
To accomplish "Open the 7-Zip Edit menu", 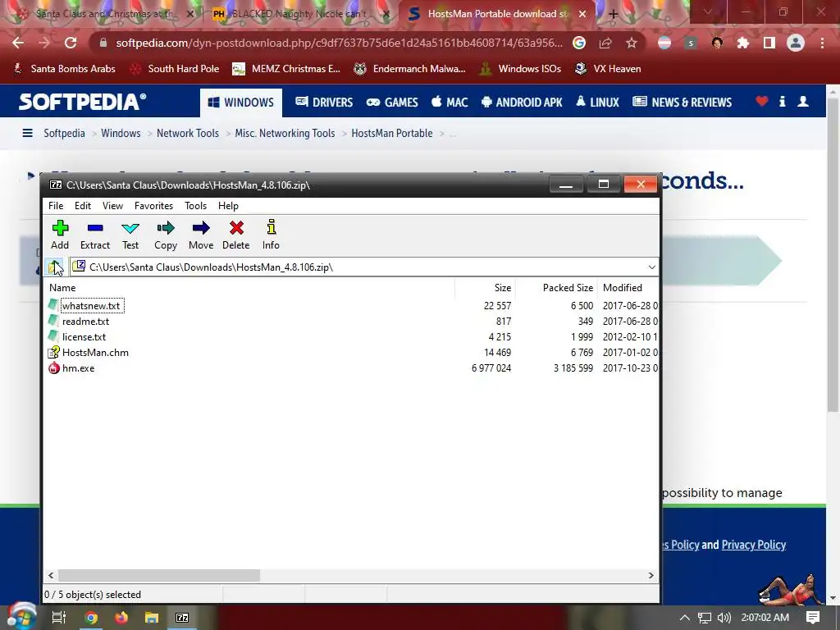I will coord(83,206).
